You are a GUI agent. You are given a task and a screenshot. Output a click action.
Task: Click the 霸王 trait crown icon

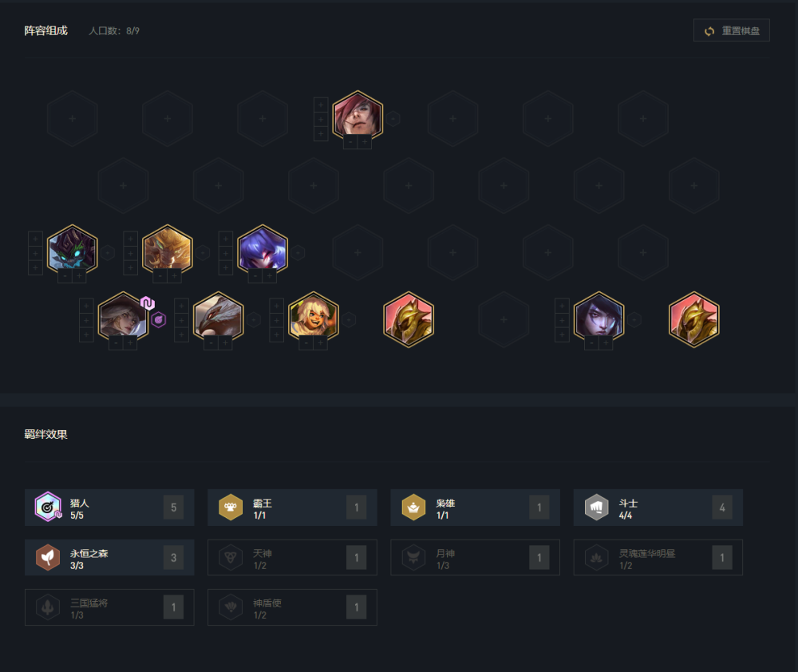231,508
